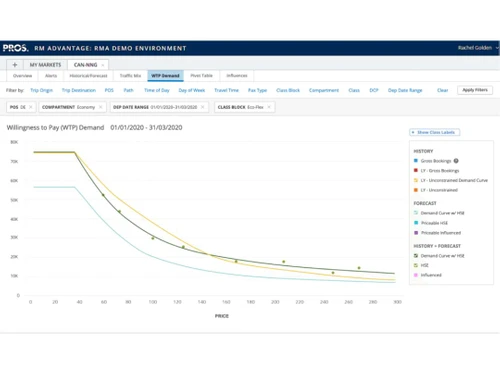Click the Willingness to Pay Demand title
This screenshot has height=375, width=500.
[55, 127]
